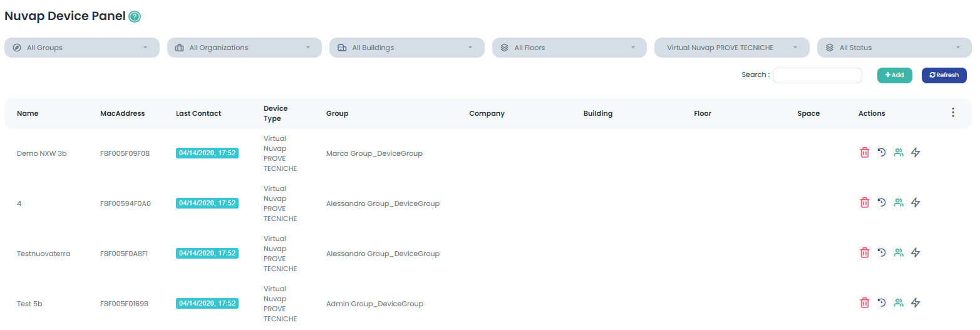Focus the Search input field
Viewport: 980px width, 330px height.
click(817, 75)
